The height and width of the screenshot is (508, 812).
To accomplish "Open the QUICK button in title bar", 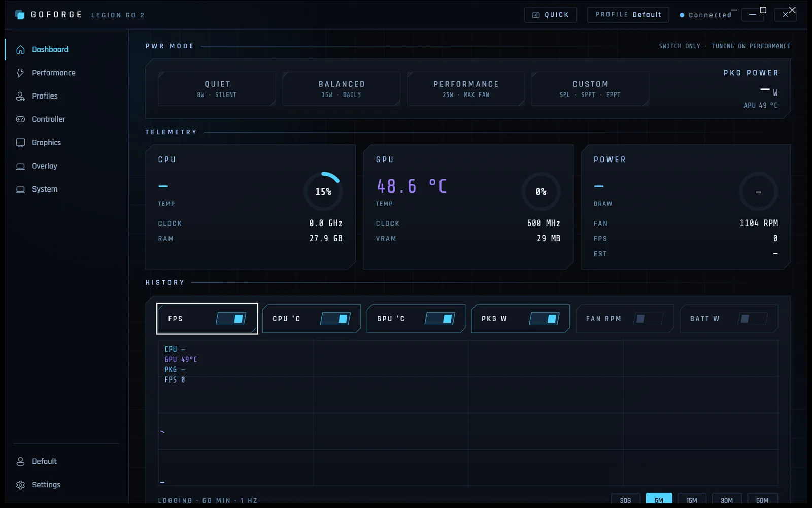I will [x=550, y=15].
